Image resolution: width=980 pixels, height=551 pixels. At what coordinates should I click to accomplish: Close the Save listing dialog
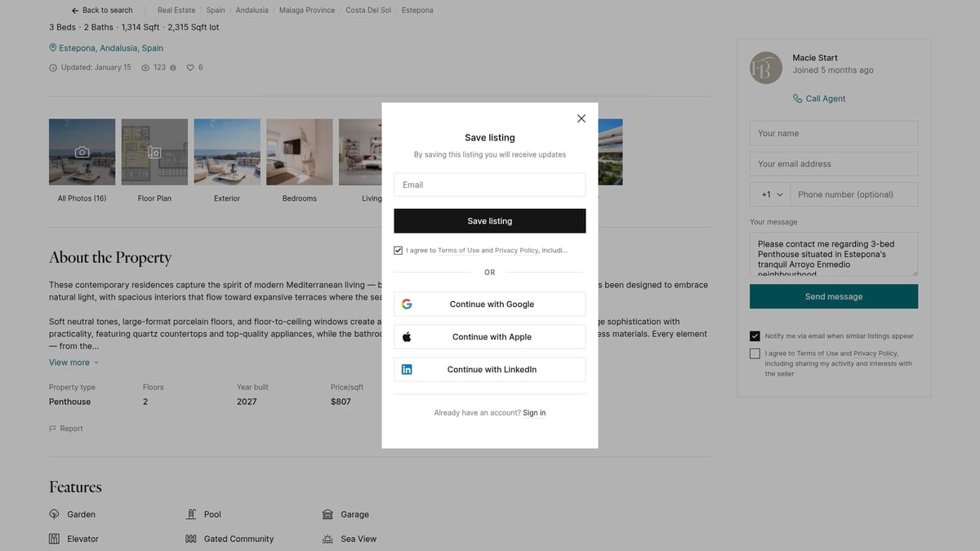point(581,118)
